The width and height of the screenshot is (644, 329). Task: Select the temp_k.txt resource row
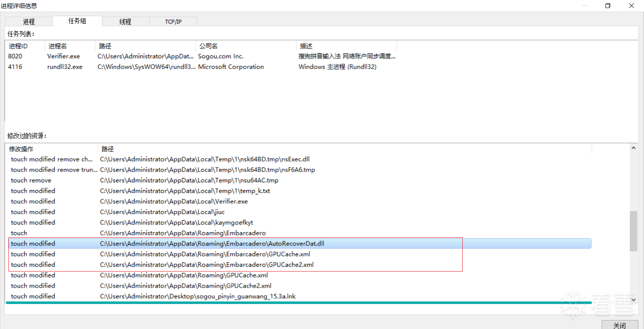coord(185,191)
